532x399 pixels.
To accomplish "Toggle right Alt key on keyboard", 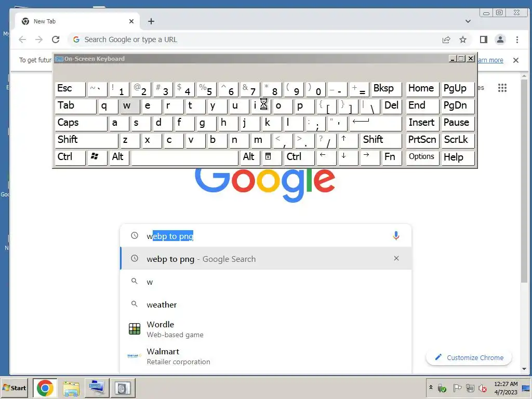I will coord(250,157).
